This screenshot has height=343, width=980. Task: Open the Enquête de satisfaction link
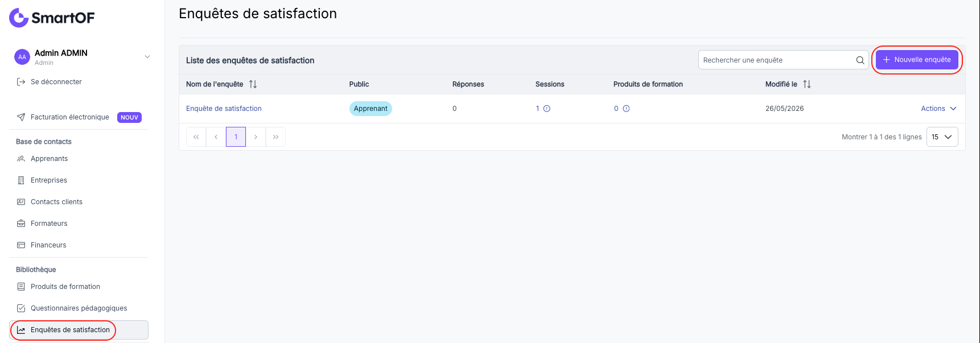pyautogui.click(x=224, y=109)
